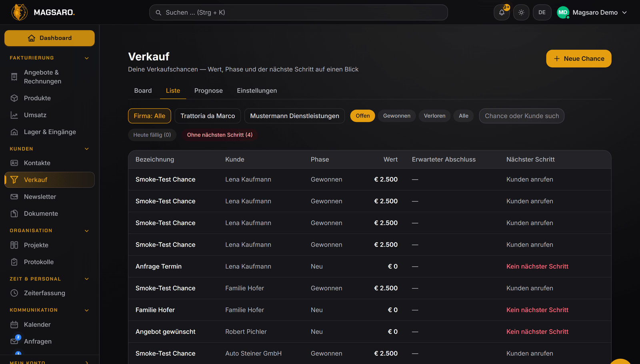Collapse the Zeit & Personal section
The height and width of the screenshot is (364, 640).
click(87, 279)
